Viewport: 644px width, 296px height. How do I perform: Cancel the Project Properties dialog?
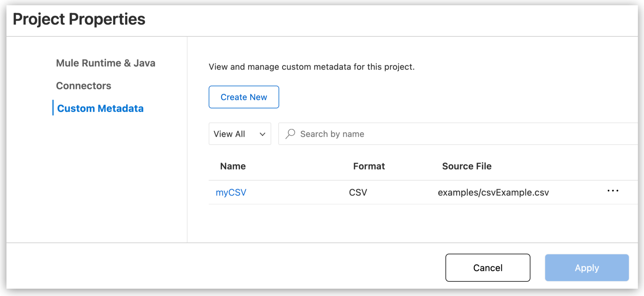coord(488,267)
